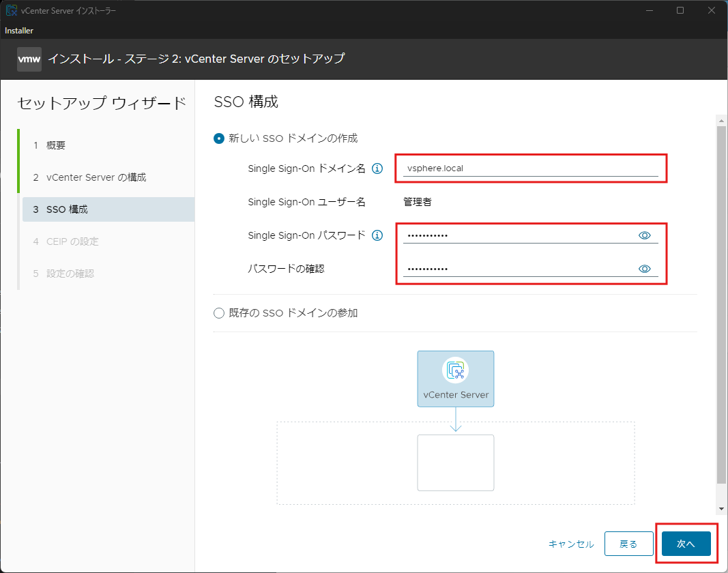Show the パスワードの確認 value with eye icon
728x573 pixels.
645,269
